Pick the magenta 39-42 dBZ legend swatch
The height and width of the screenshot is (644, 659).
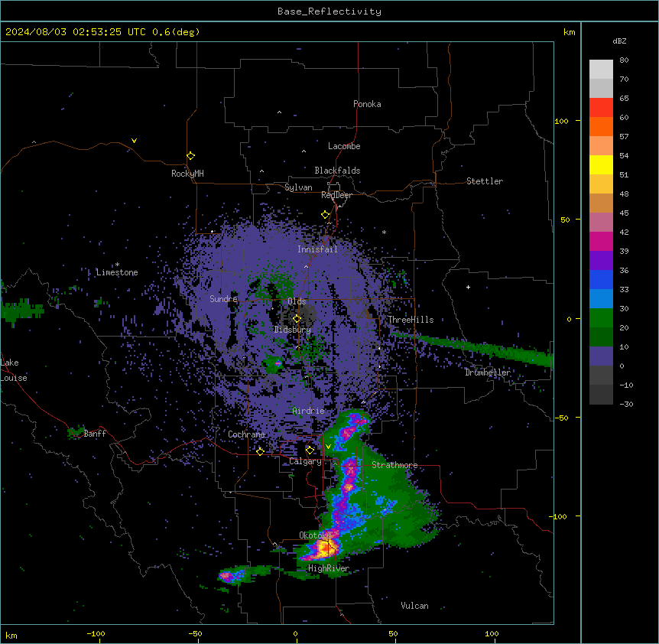pos(601,241)
